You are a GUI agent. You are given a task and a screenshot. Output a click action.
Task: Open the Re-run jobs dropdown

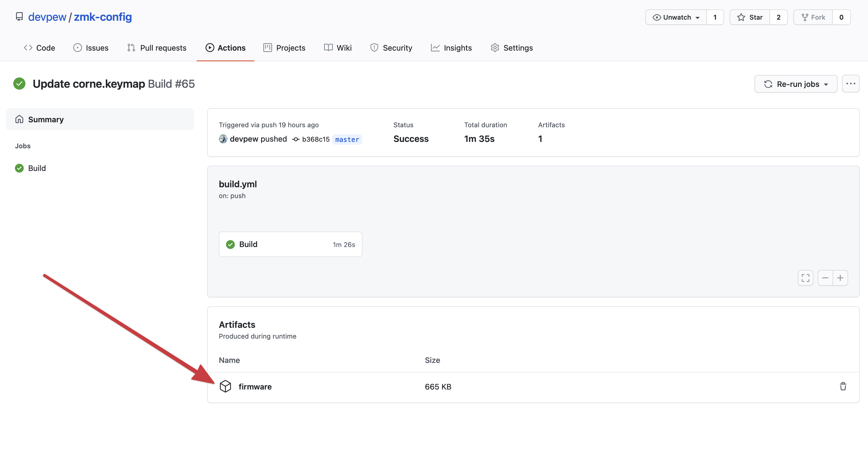tap(796, 84)
